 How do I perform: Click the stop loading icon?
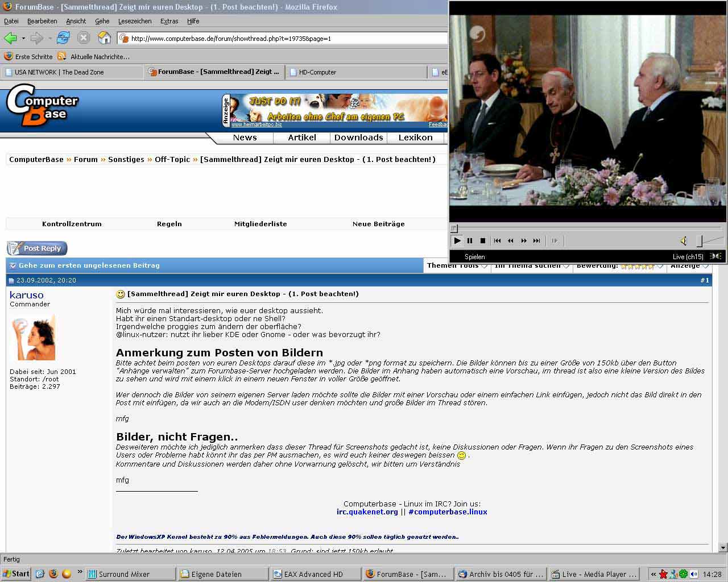point(84,38)
